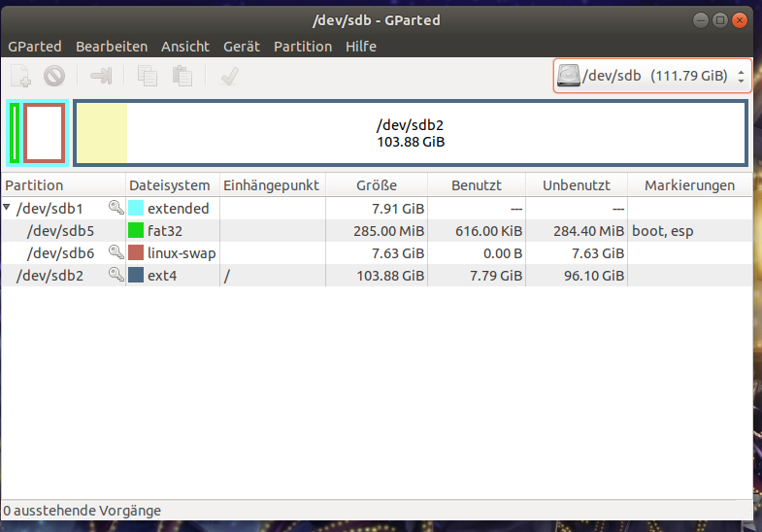The width and height of the screenshot is (762, 532).
Task: Click the Delete partition toolbar icon
Action: point(54,76)
